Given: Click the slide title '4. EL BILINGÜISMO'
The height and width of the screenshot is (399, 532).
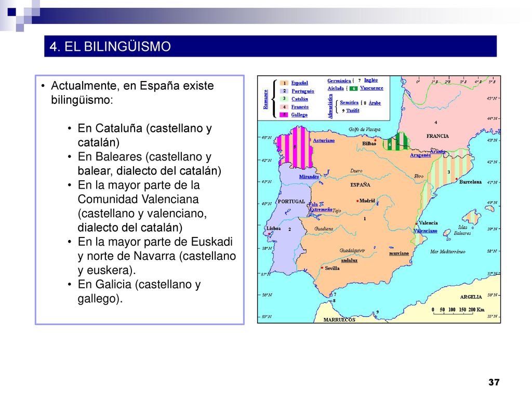Looking at the screenshot, I should pos(110,46).
